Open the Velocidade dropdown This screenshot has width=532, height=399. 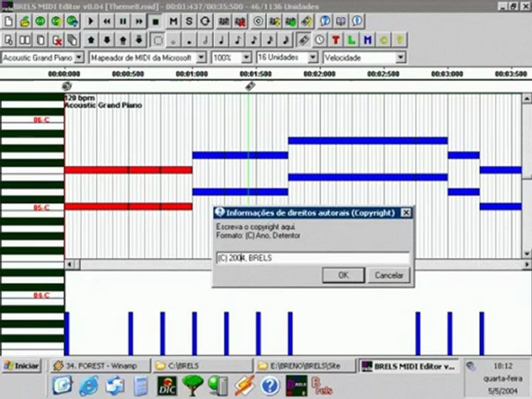401,57
